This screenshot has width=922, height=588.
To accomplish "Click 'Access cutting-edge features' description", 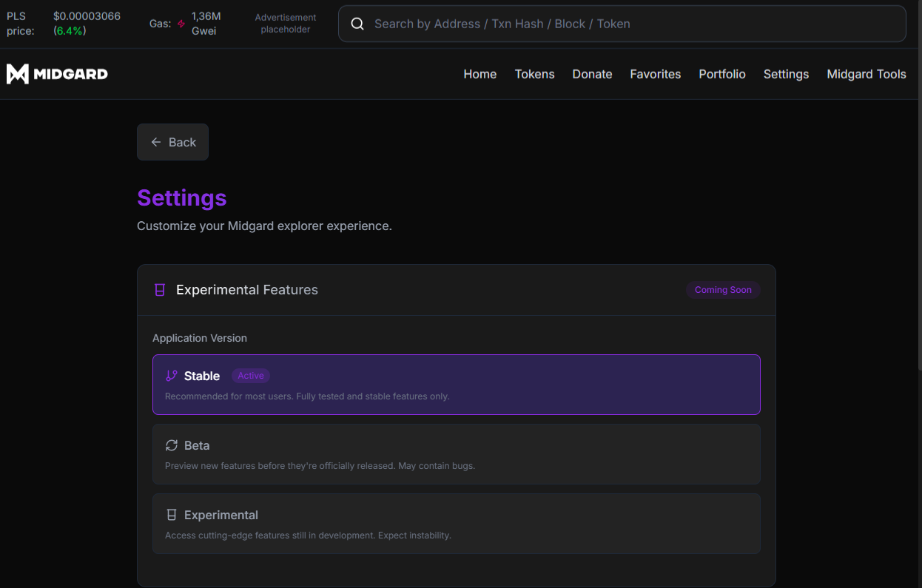I will pyautogui.click(x=308, y=535).
